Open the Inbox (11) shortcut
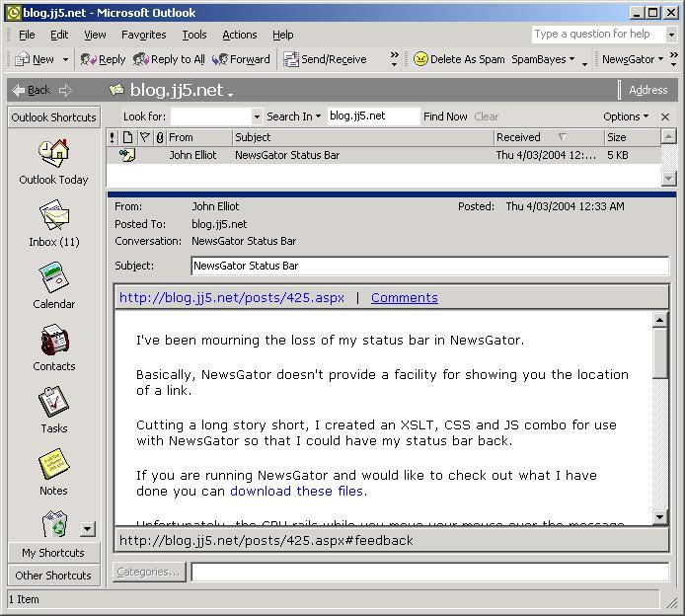Image resolution: width=685 pixels, height=616 pixels. point(53,224)
